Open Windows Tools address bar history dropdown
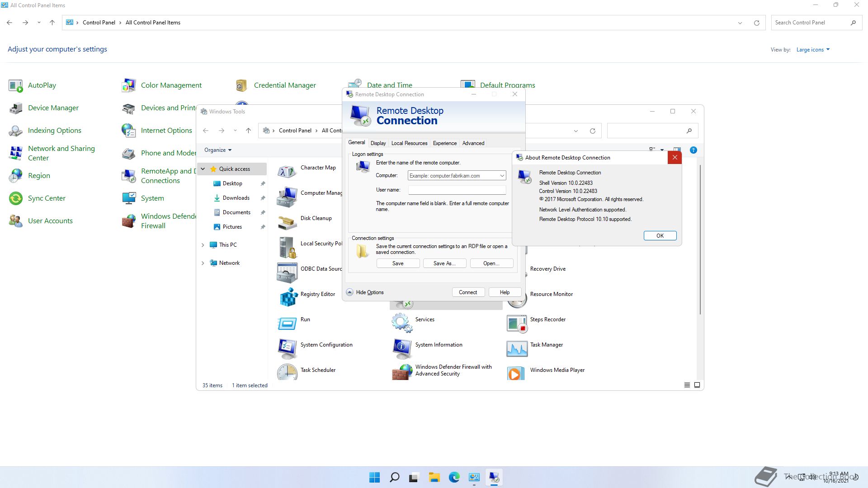The height and width of the screenshot is (488, 868). [x=576, y=131]
